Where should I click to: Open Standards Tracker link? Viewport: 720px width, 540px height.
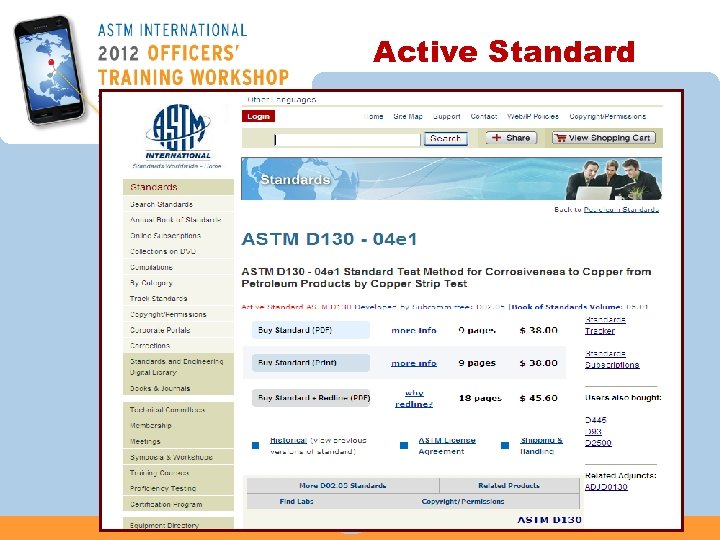(x=605, y=325)
